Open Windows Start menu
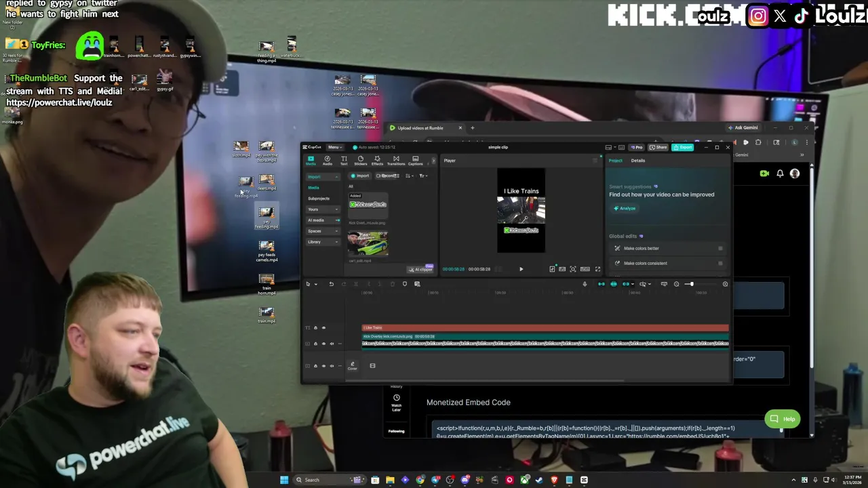 coord(284,480)
